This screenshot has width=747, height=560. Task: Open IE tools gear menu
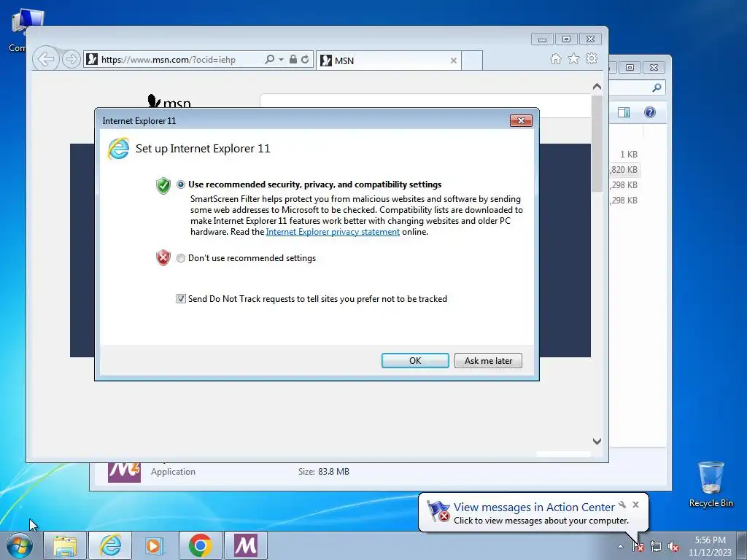(592, 58)
